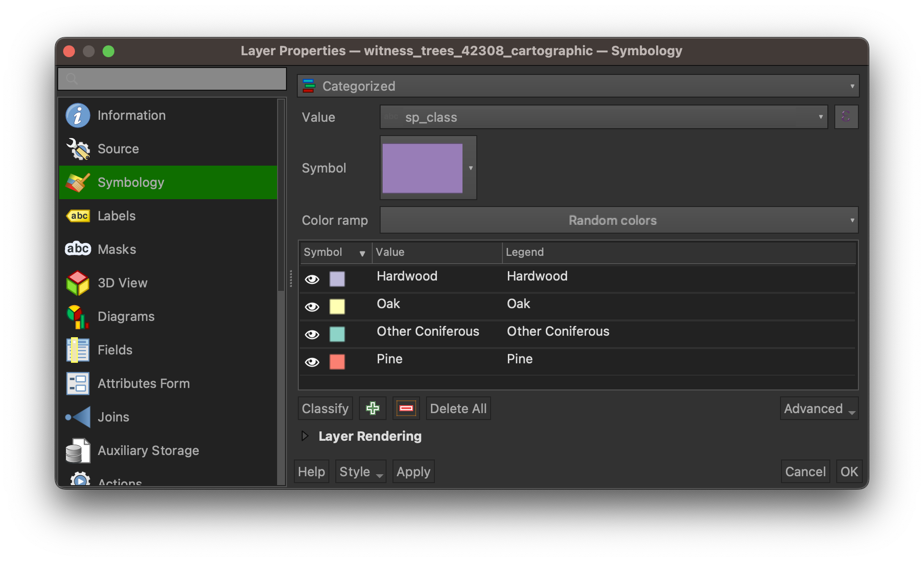Image resolution: width=924 pixels, height=562 pixels.
Task: Open the Auxiliary Storage tab
Action: (x=168, y=451)
